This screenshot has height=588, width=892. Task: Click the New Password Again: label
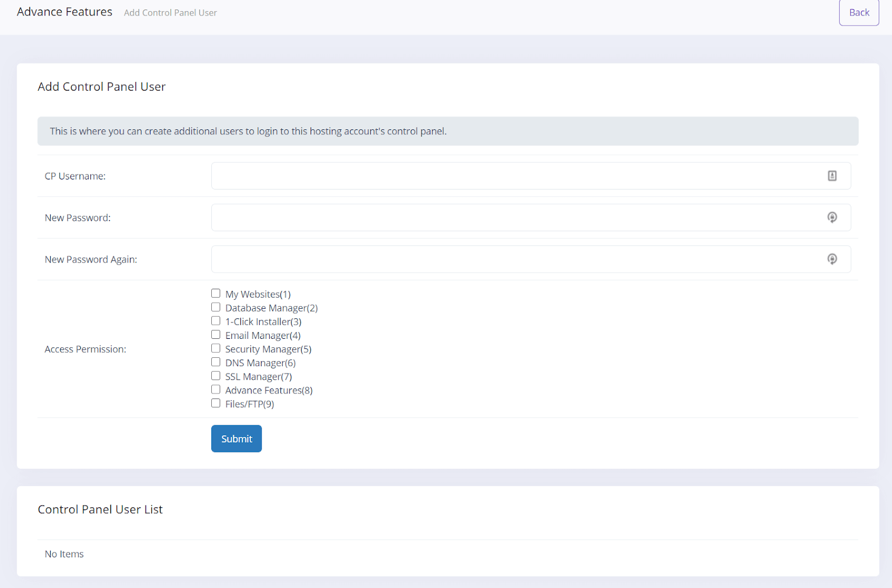pos(91,260)
